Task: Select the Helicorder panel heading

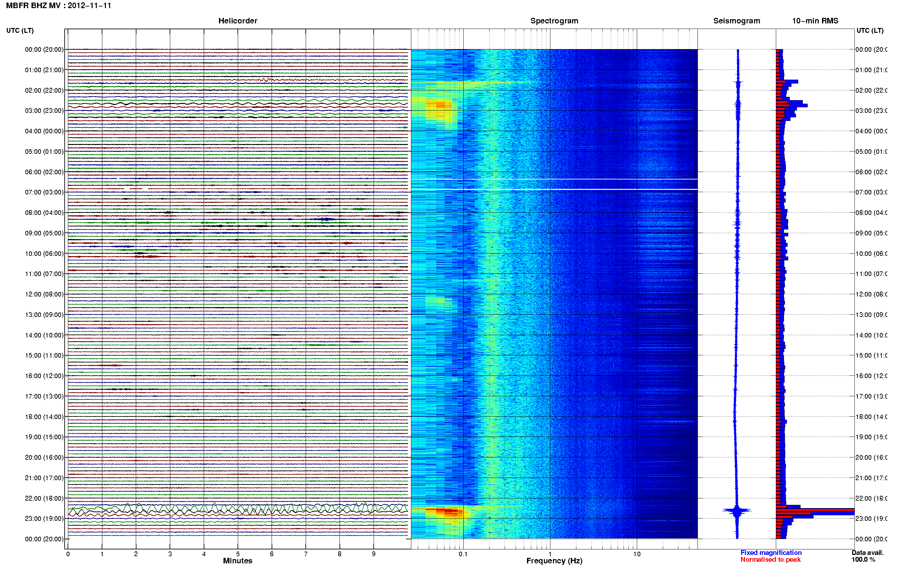Action: coord(237,21)
